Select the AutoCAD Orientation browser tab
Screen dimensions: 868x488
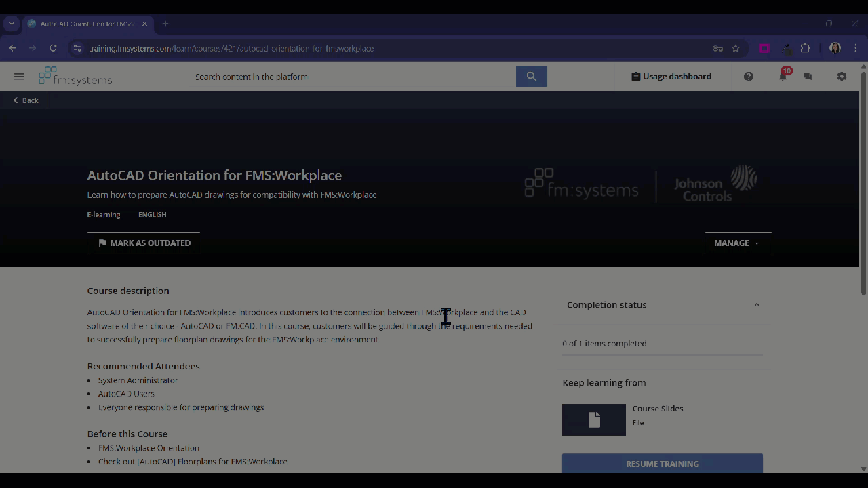click(88, 24)
